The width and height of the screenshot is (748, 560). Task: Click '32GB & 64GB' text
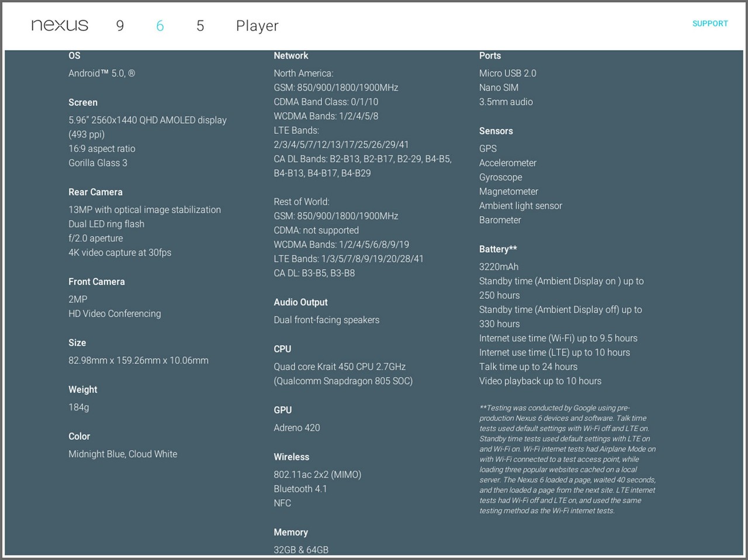pos(301,549)
